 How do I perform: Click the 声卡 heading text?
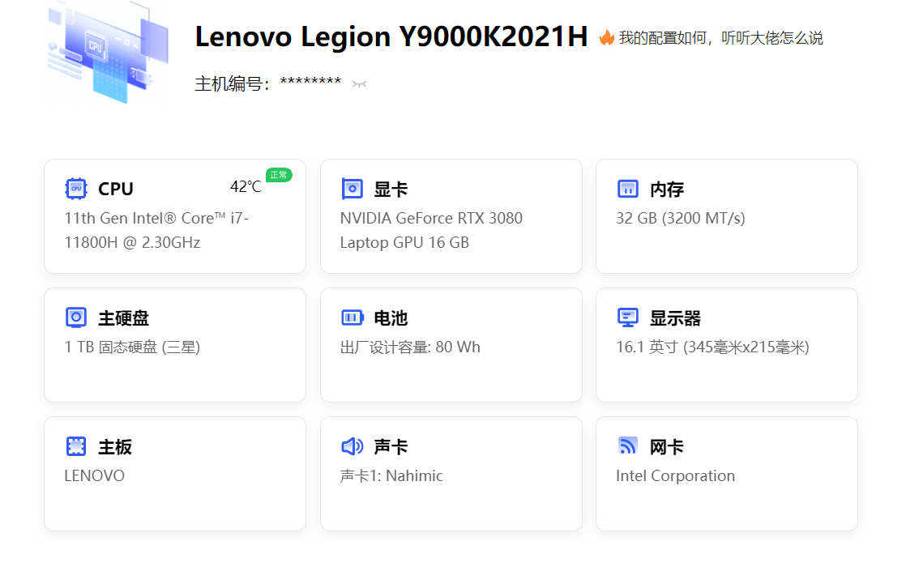391,446
